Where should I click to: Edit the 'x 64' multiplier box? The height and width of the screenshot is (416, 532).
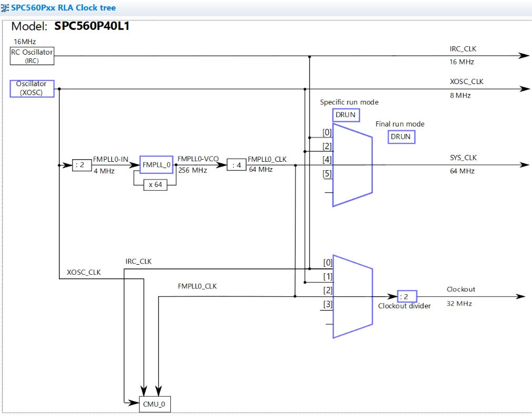coord(156,185)
